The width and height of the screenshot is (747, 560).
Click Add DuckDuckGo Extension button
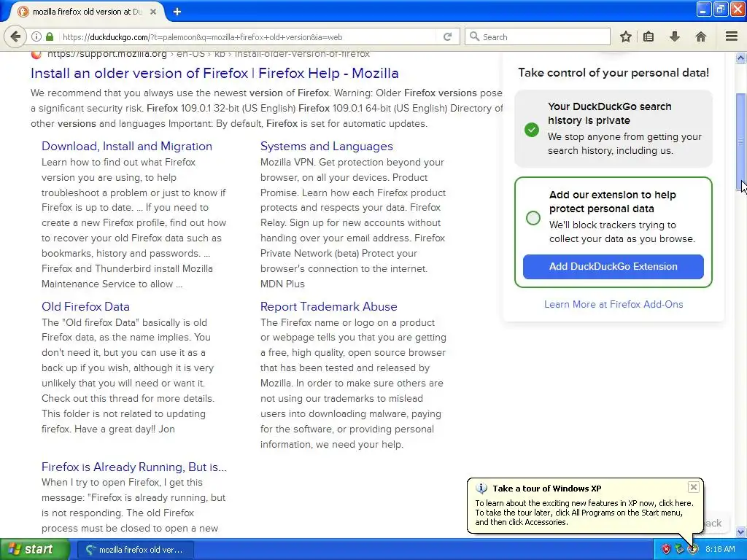pos(613,267)
